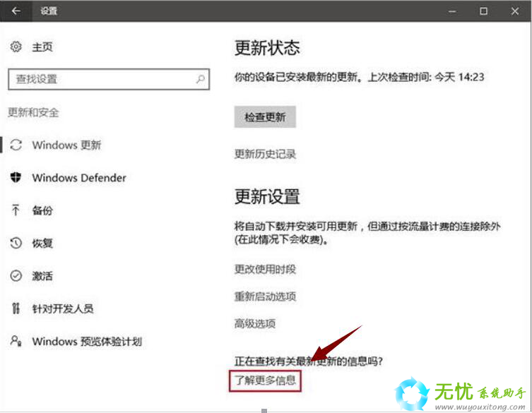Image resolution: width=532 pixels, height=413 pixels.
Task: Open 更改使用时段 link
Action: pyautogui.click(x=265, y=269)
